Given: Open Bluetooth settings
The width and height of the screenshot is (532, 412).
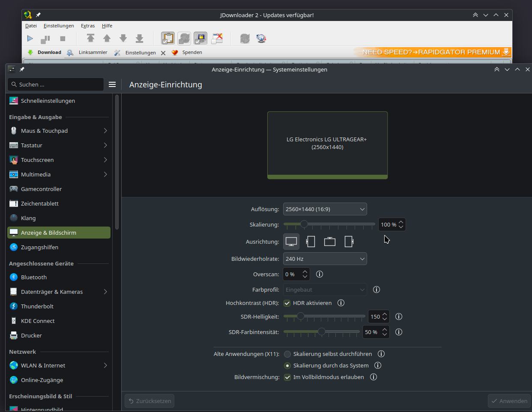Looking at the screenshot, I should pos(59,277).
